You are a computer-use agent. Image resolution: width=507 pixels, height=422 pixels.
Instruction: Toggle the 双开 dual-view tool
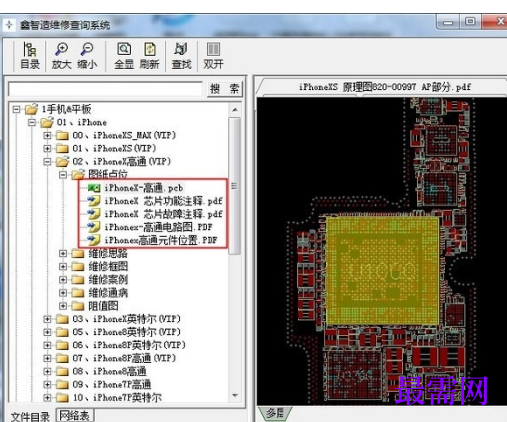click(x=213, y=56)
